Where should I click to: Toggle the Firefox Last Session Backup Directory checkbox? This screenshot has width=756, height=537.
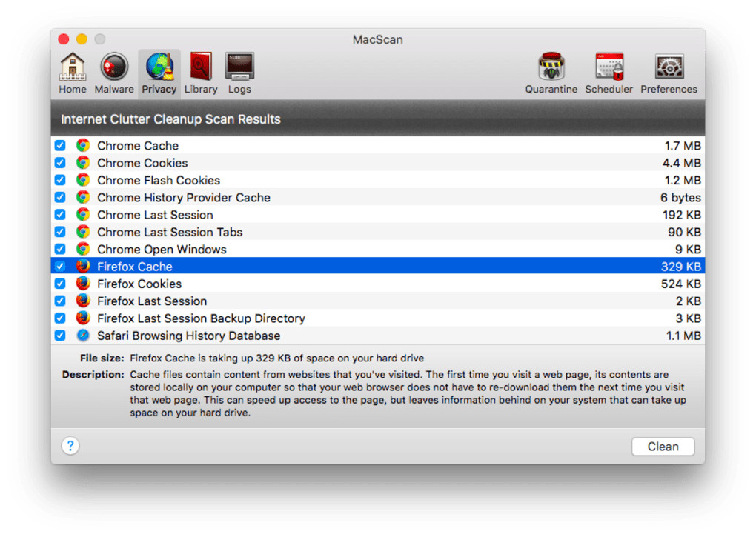(60, 318)
